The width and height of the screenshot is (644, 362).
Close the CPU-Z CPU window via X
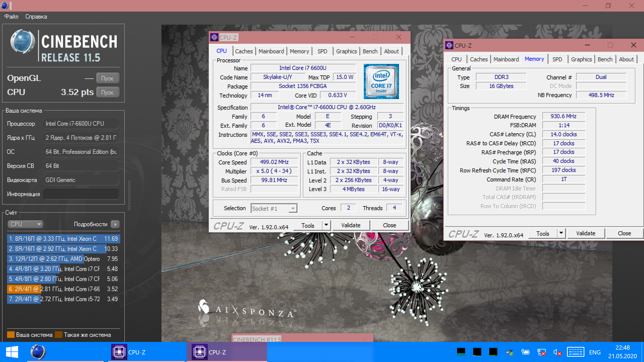click(x=399, y=37)
